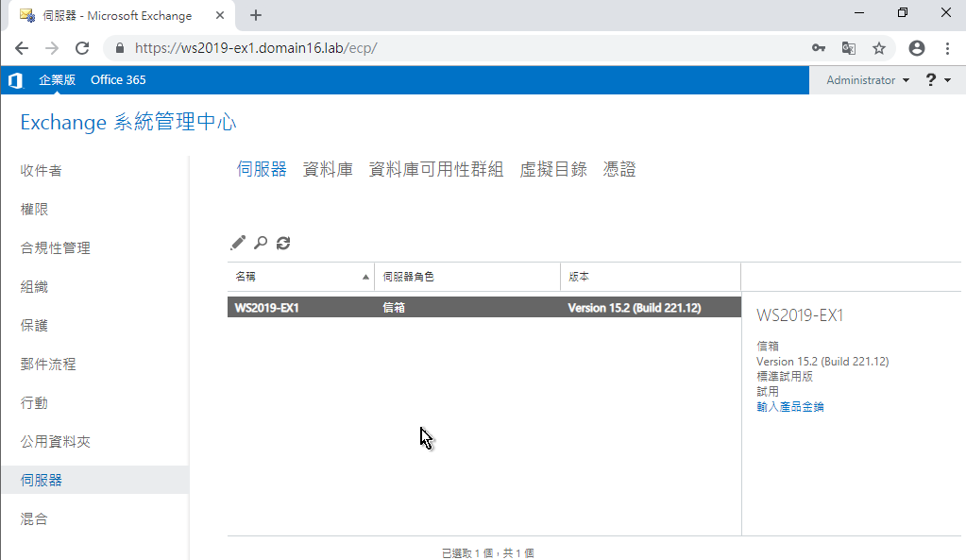Restore down the browser window

tap(903, 13)
